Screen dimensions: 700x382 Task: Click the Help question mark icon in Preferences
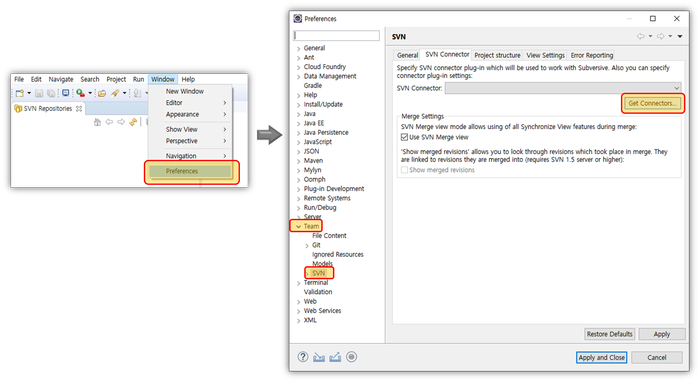coord(303,357)
